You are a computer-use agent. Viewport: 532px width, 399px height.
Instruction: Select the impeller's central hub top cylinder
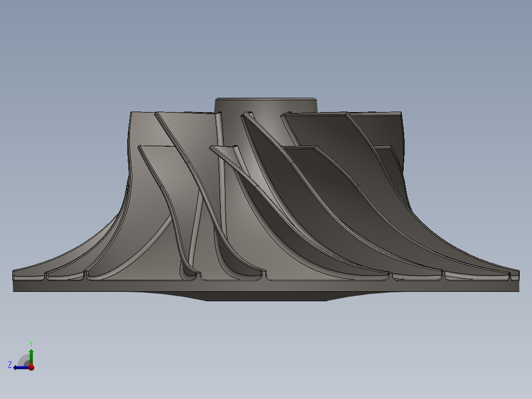point(266,105)
